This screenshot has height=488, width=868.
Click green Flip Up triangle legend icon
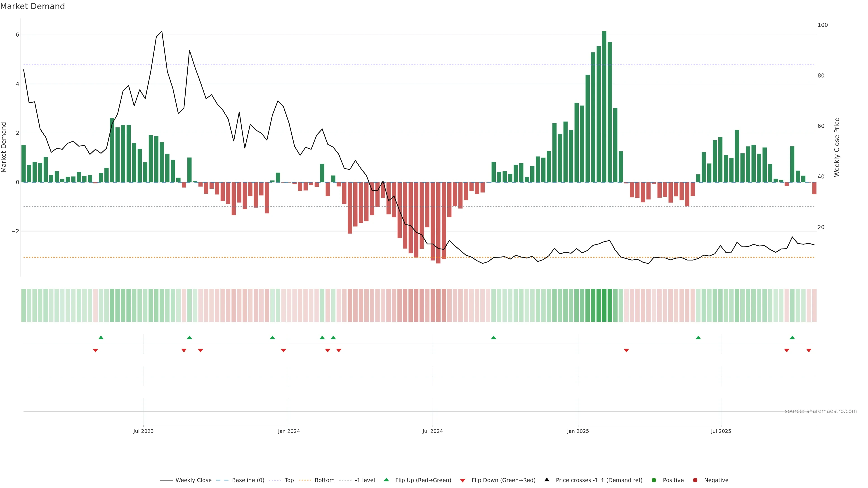tap(386, 480)
